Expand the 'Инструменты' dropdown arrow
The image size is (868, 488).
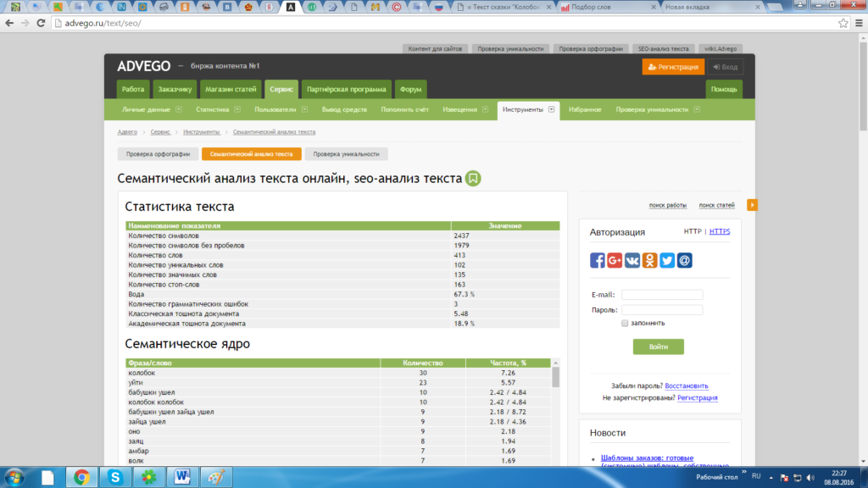tap(551, 109)
